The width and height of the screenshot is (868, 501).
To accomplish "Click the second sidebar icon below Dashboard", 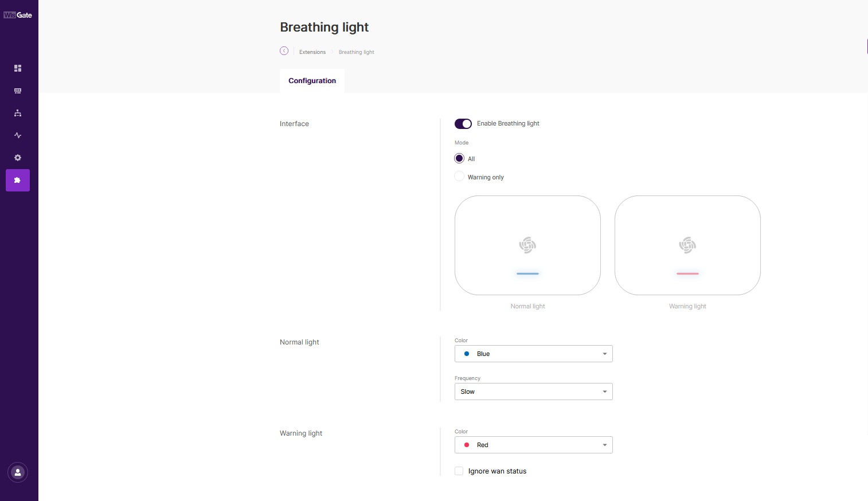I will pos(18,91).
